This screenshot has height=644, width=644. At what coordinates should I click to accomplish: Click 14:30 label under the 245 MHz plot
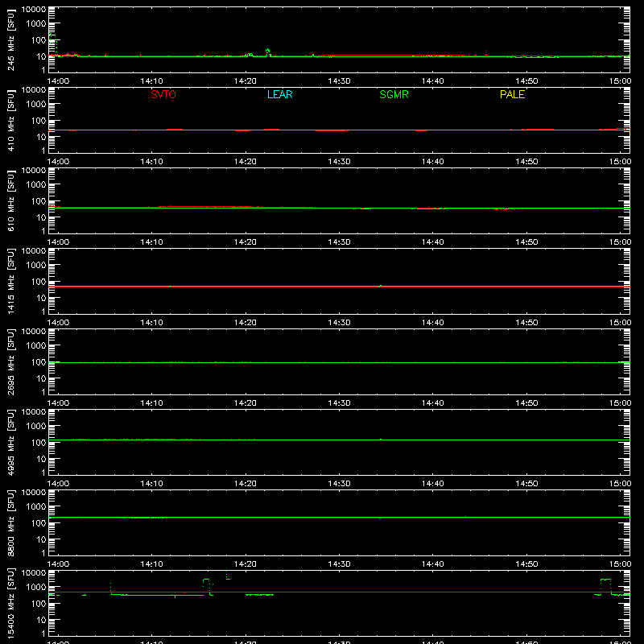339,81
